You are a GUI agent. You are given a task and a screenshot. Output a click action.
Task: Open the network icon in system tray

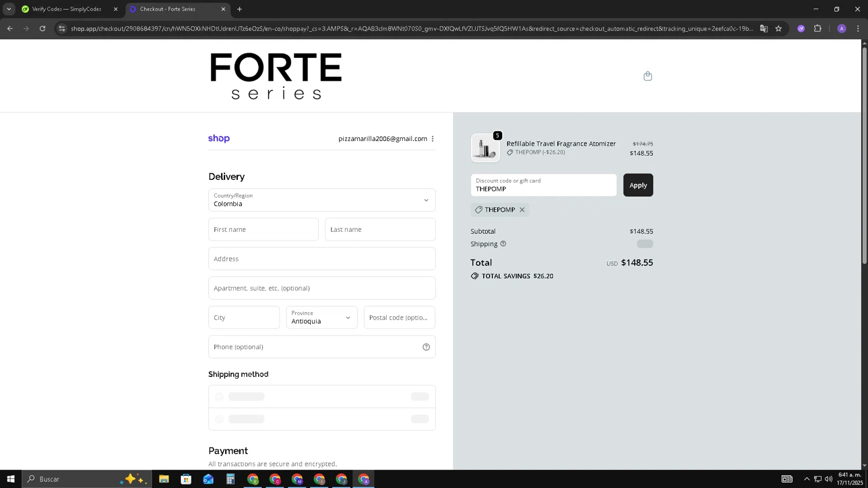(x=818, y=479)
